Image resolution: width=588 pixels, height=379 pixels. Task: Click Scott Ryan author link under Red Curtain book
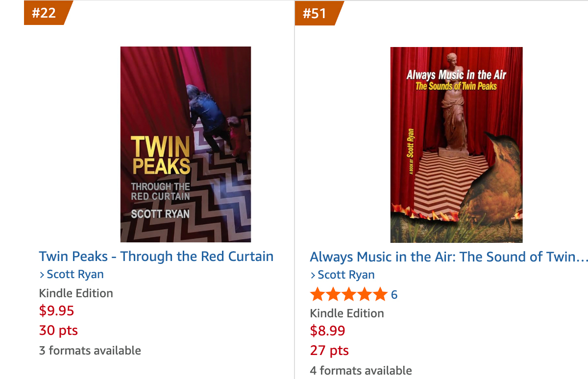coord(75,274)
